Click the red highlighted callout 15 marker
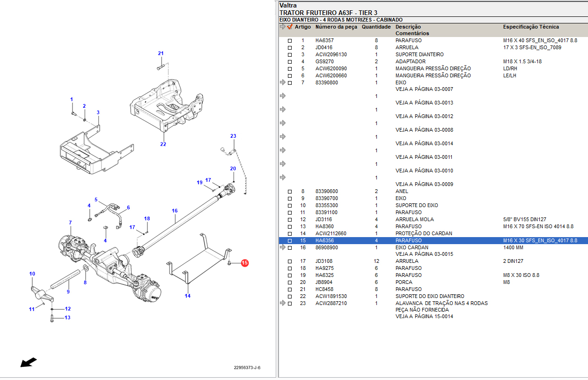Screen dimensions: 588x380 [245, 263]
